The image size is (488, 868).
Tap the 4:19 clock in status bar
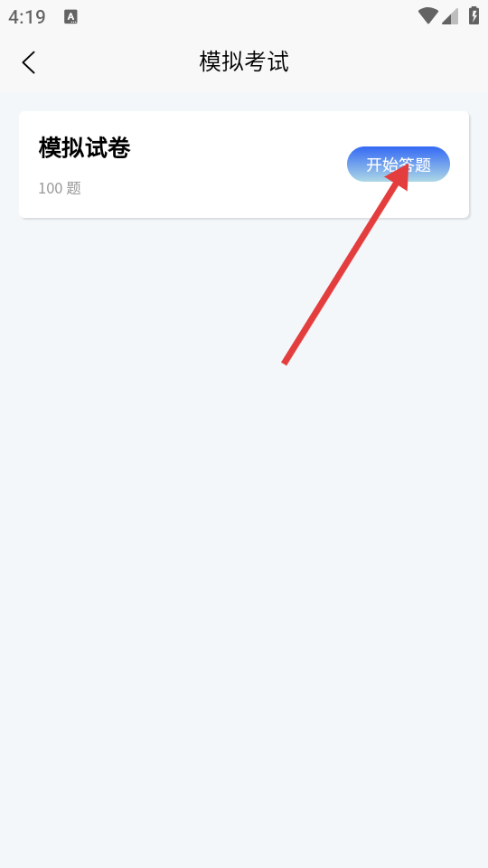pos(26,16)
